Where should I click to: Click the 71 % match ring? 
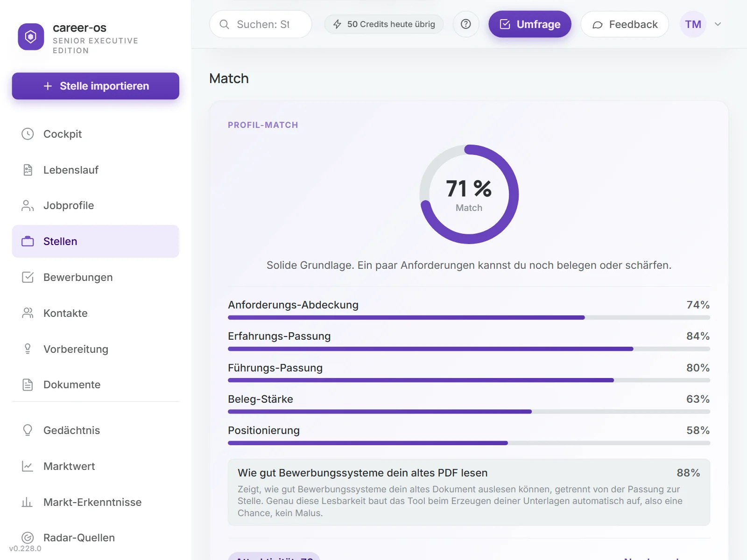pos(469,194)
